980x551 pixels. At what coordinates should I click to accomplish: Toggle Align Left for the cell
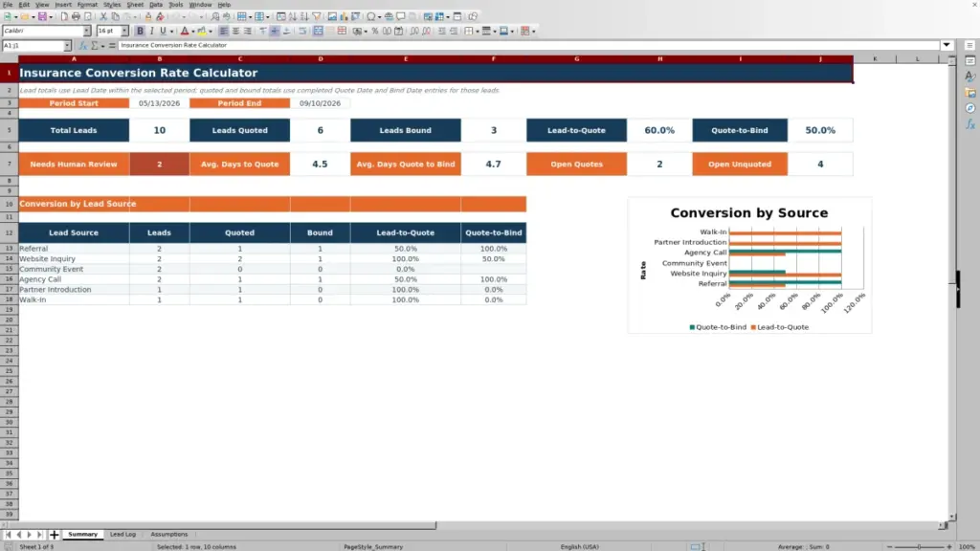coord(224,31)
